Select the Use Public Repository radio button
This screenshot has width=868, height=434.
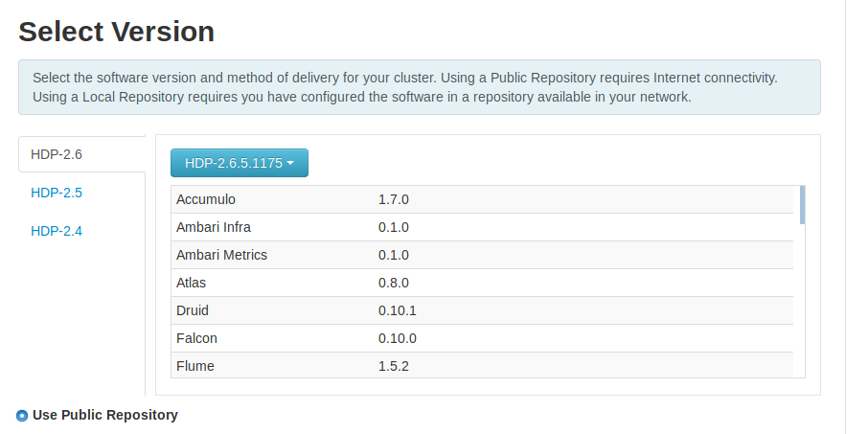tap(22, 415)
